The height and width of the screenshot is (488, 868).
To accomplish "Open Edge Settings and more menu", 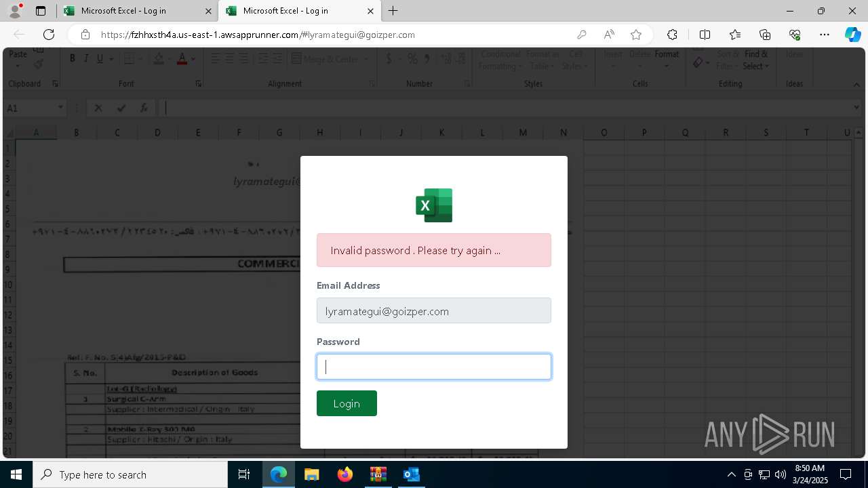I will (825, 35).
